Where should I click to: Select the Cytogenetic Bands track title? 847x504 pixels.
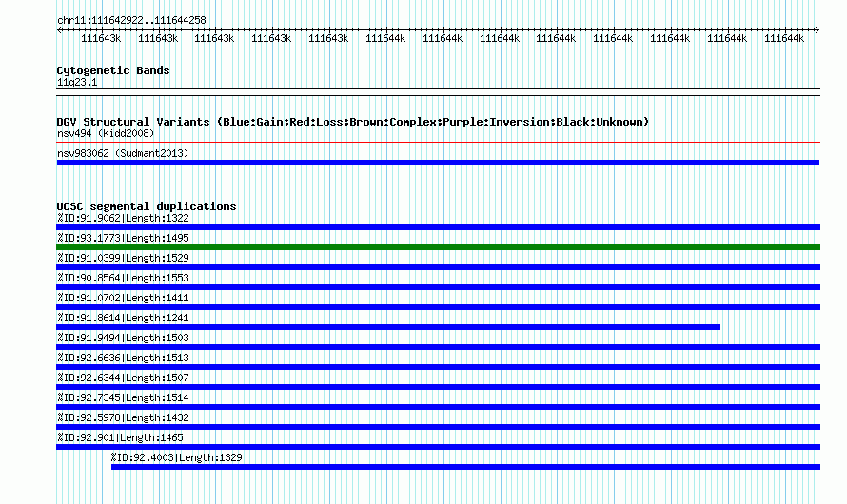pyautogui.click(x=113, y=70)
